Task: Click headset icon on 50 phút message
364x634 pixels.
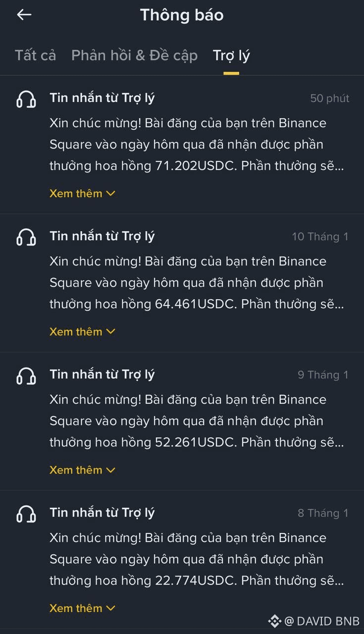Action: [26, 100]
